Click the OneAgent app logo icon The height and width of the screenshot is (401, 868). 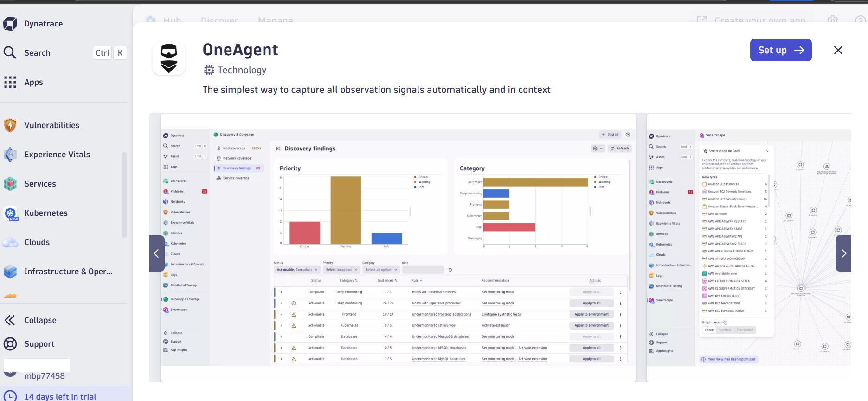point(169,59)
